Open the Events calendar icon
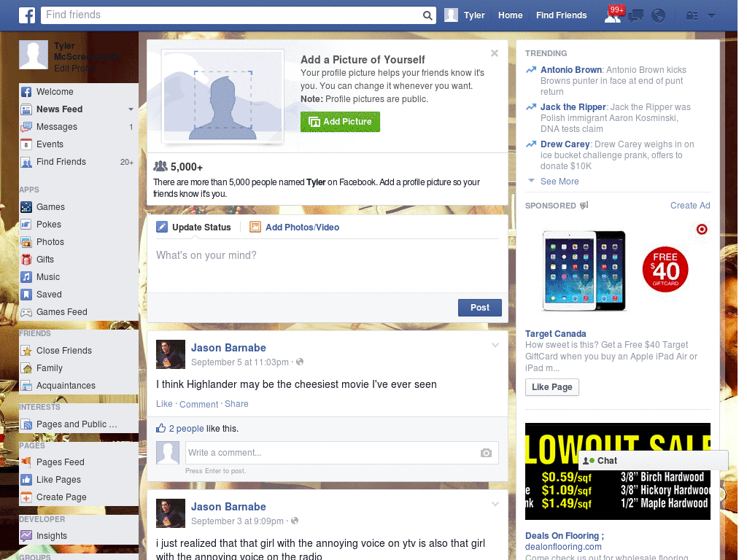The image size is (747, 560). (x=26, y=144)
